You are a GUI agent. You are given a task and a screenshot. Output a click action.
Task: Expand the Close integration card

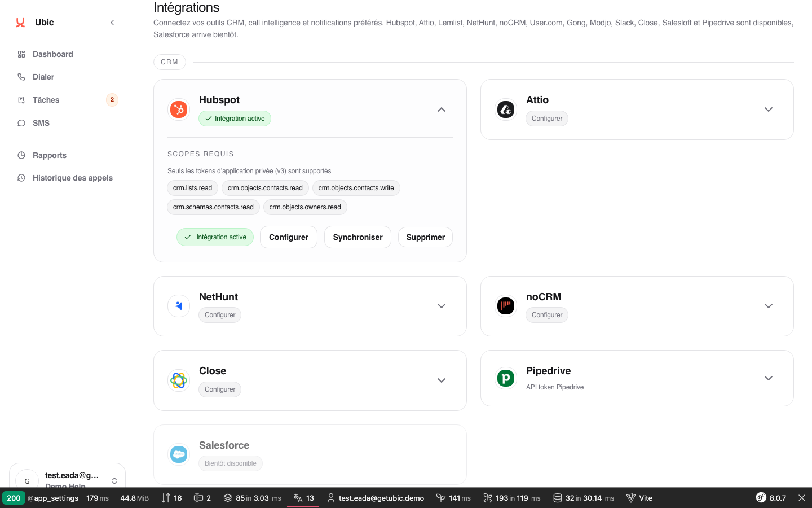click(442, 380)
